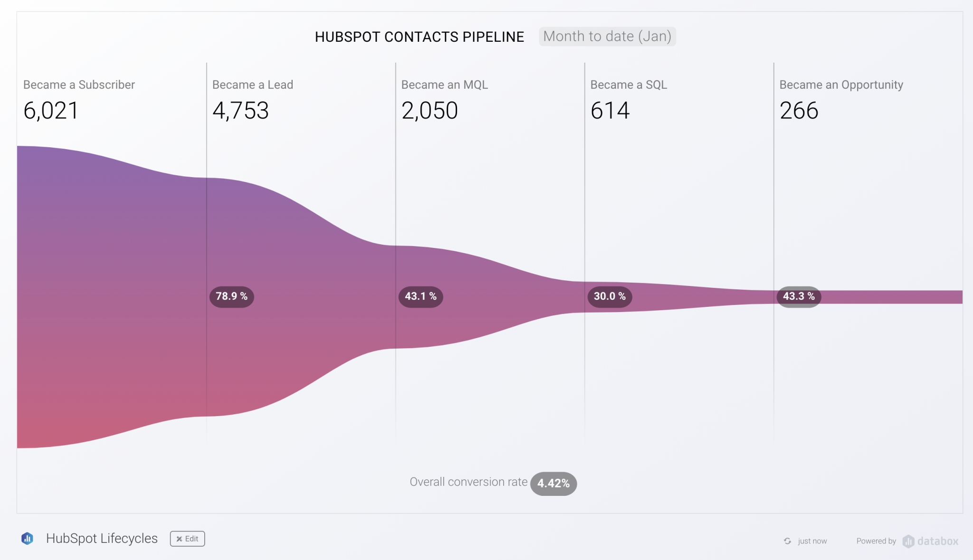Screen dimensions: 973x560
Task: Toggle the 'Became an MQL' funnel stage
Action: click(x=445, y=85)
